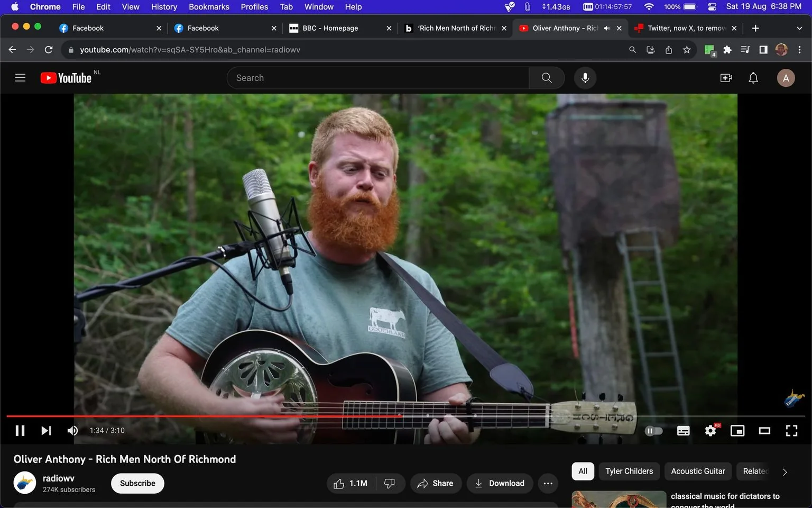Open YouTube notifications bell
This screenshot has height=508, width=812.
click(x=753, y=78)
